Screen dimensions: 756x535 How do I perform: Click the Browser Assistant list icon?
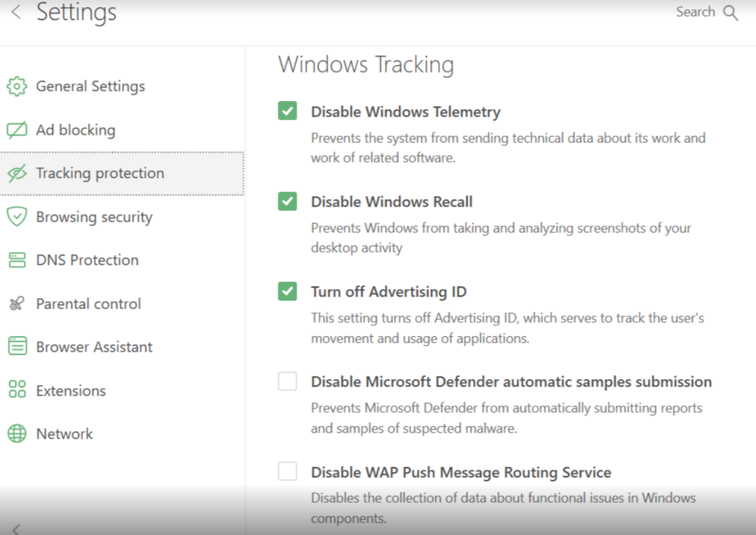tap(17, 347)
